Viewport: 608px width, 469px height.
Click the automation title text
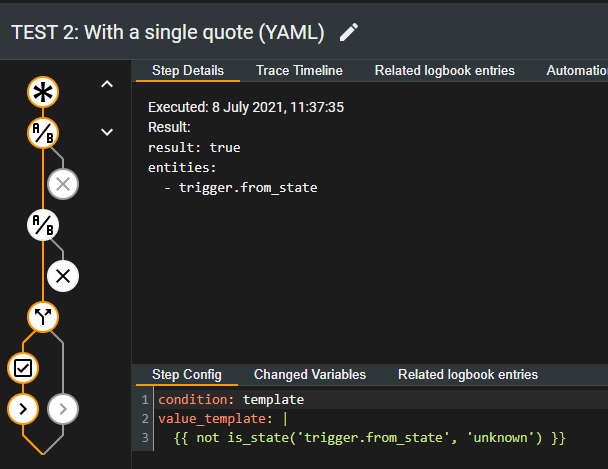pyautogui.click(x=168, y=32)
